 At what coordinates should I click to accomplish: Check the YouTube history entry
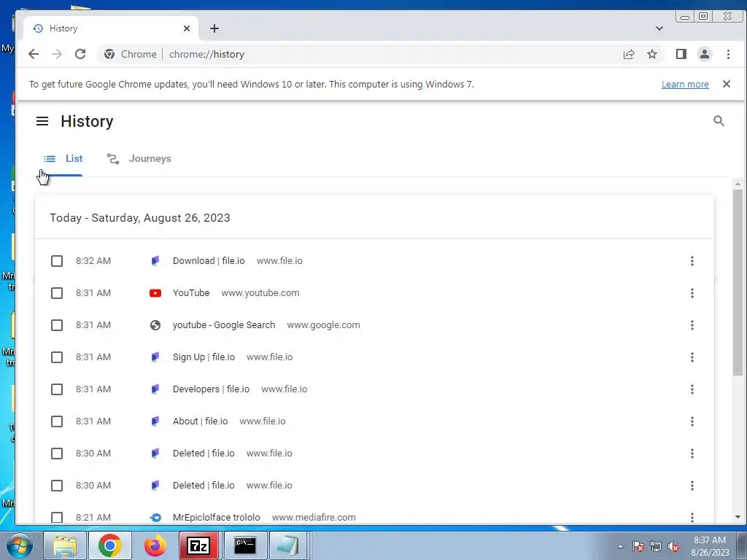[57, 293]
